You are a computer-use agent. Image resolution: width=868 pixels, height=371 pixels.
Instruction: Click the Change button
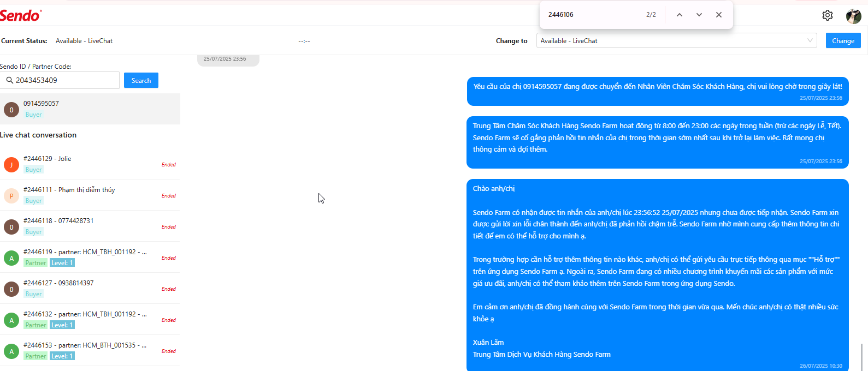pos(843,41)
